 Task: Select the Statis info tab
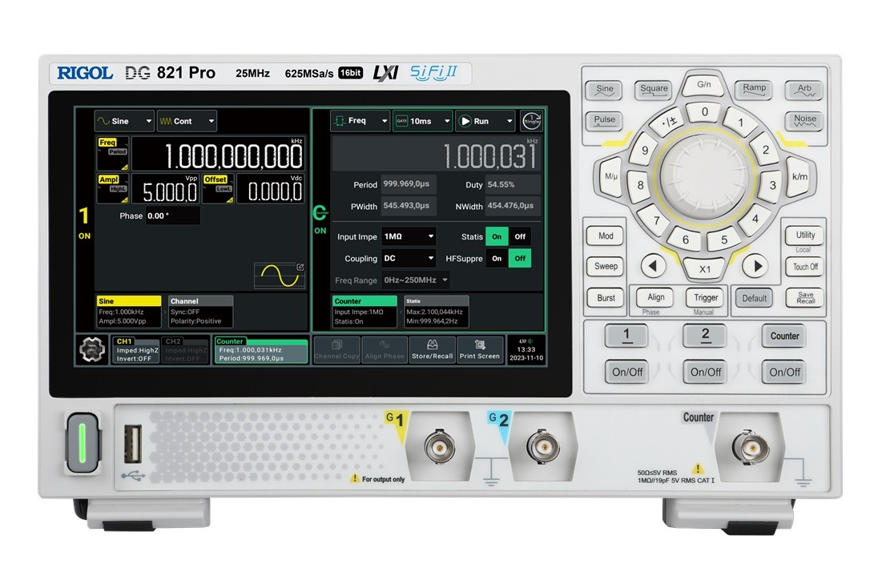(437, 312)
